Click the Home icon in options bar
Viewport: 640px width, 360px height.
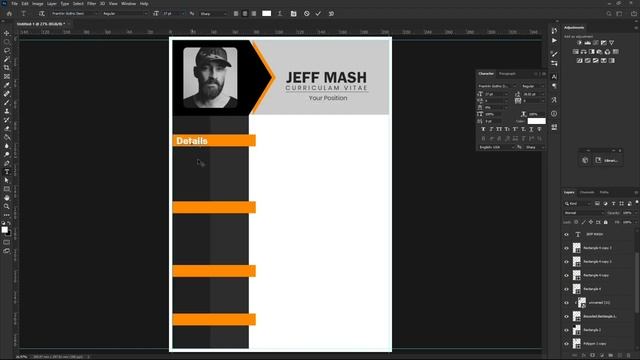click(9, 13)
